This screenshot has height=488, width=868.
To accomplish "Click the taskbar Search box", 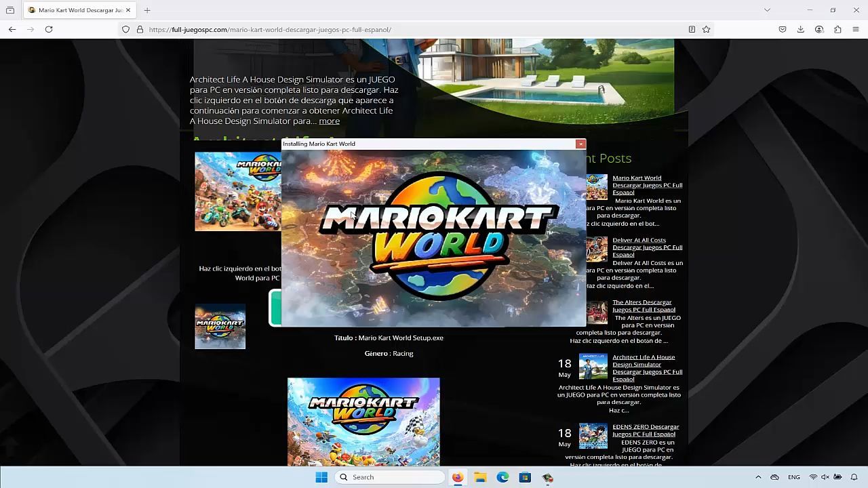I will pos(390,477).
